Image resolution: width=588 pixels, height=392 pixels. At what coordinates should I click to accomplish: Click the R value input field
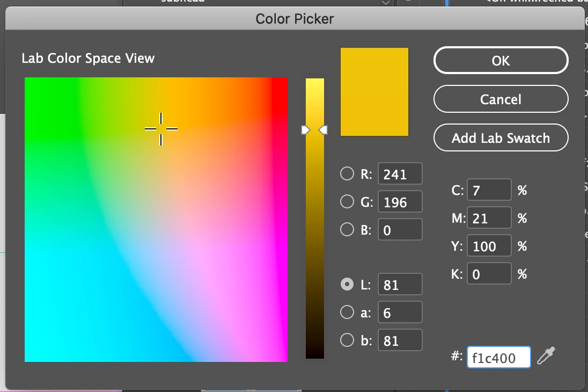400,174
